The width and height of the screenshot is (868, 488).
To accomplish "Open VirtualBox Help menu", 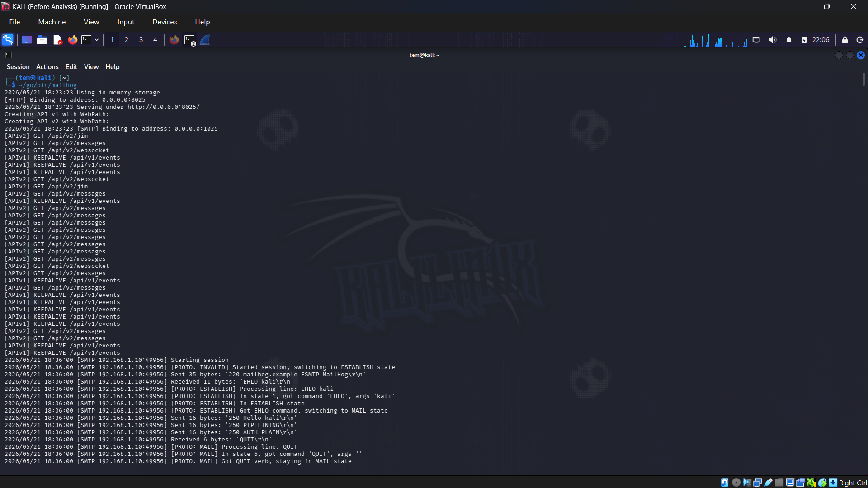I will (x=203, y=22).
